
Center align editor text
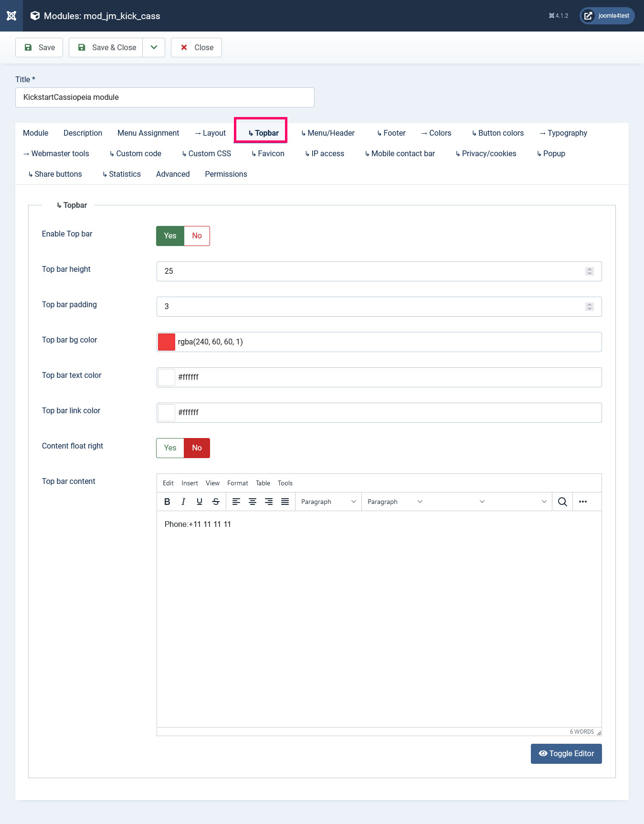253,502
